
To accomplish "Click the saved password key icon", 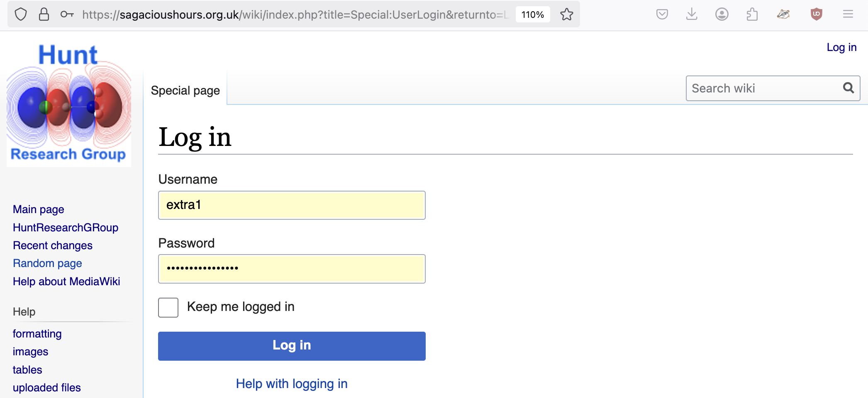I will 66,14.
